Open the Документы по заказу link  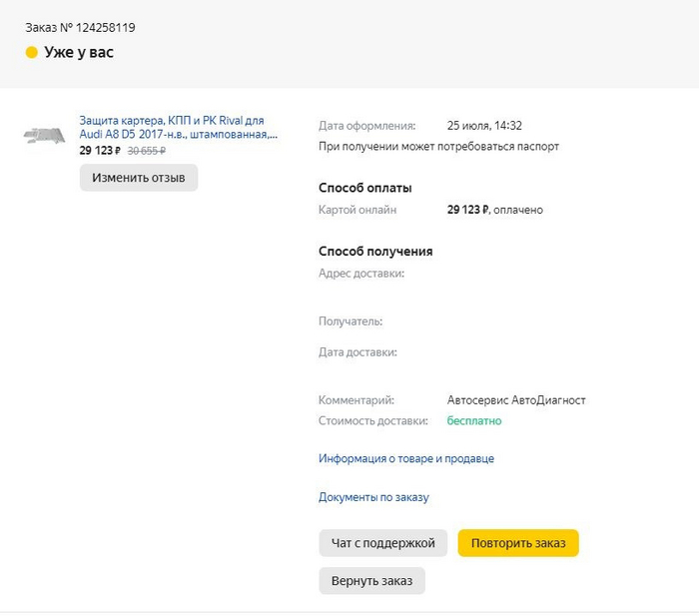point(373,497)
